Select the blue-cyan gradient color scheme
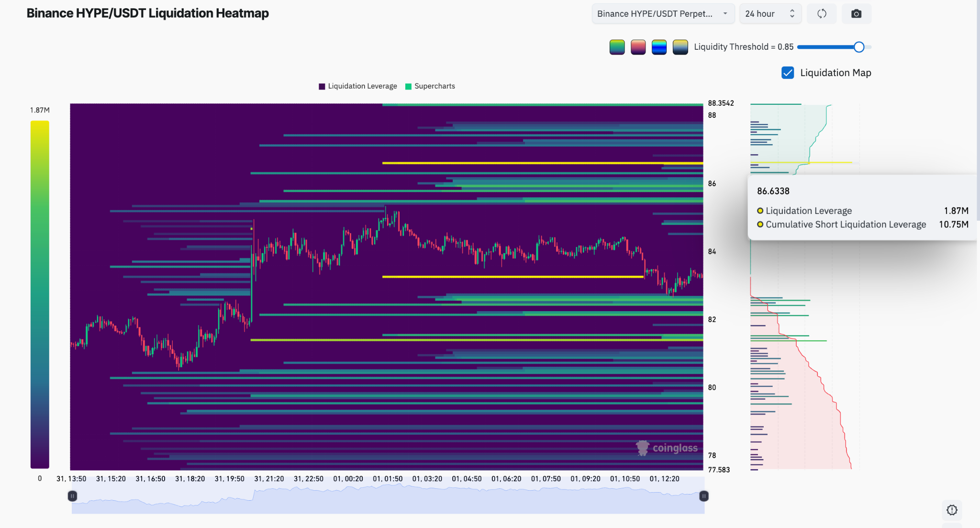This screenshot has width=980, height=528. (659, 47)
